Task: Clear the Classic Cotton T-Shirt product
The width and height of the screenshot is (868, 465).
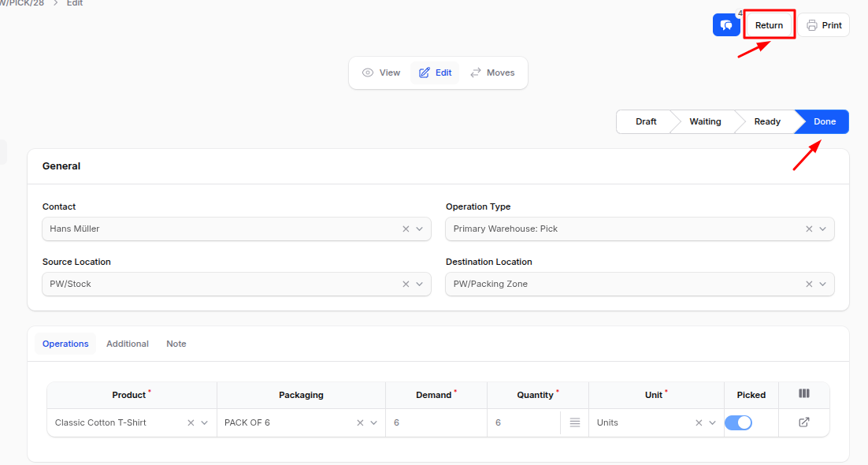Action: (x=191, y=422)
